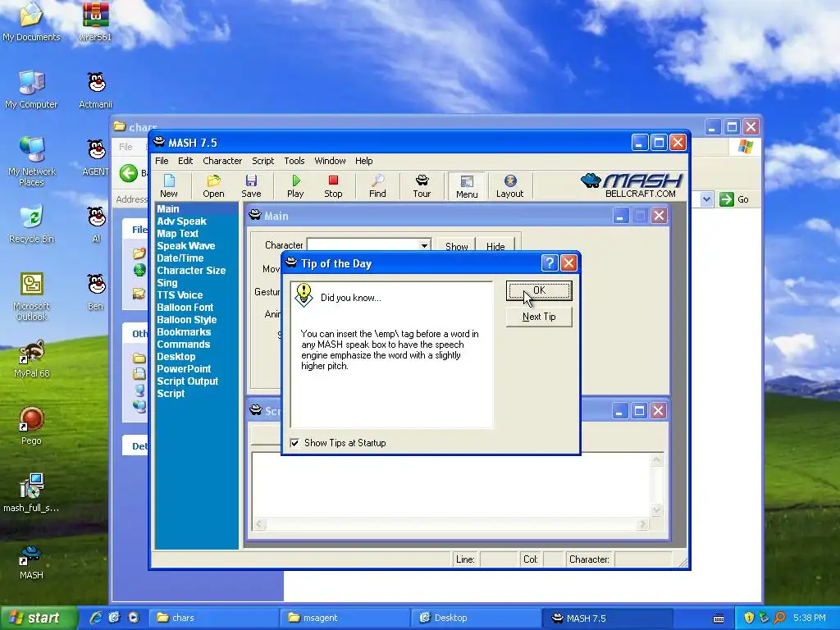Select the Recycle Bin desktop icon
This screenshot has height=630, width=840.
click(x=31, y=224)
